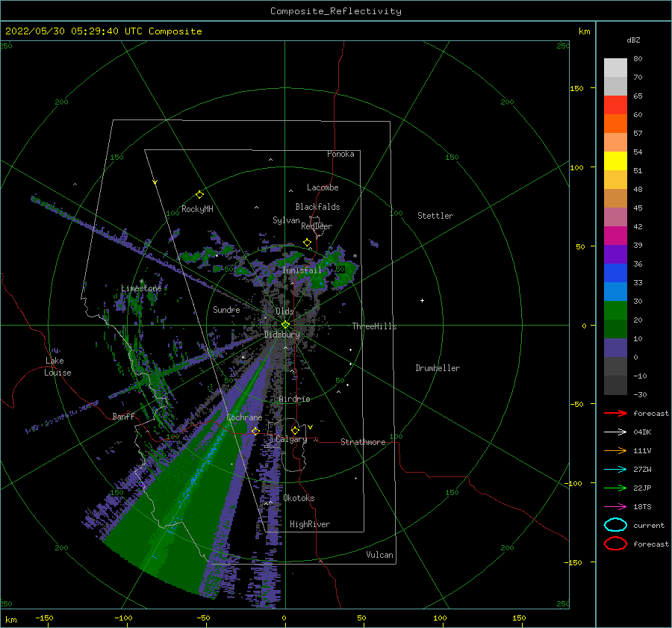This screenshot has height=628, width=672.
Task: Click the yellow diamond radar site near Didsbury
Action: pos(285,325)
